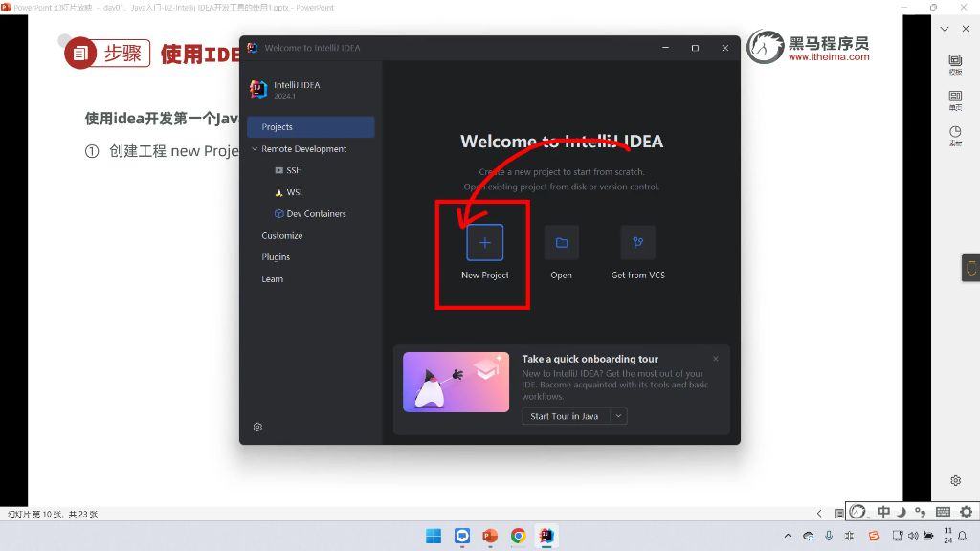980x551 pixels.
Task: Click the battery icon in system tray
Action: (x=928, y=536)
